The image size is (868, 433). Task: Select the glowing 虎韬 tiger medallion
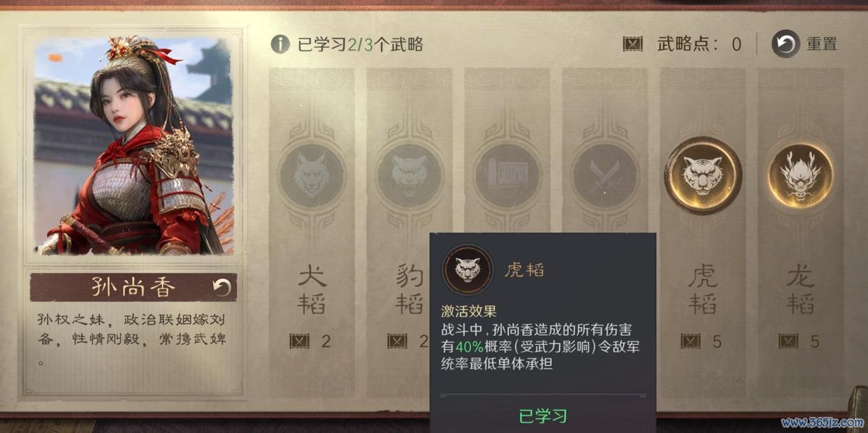(702, 175)
